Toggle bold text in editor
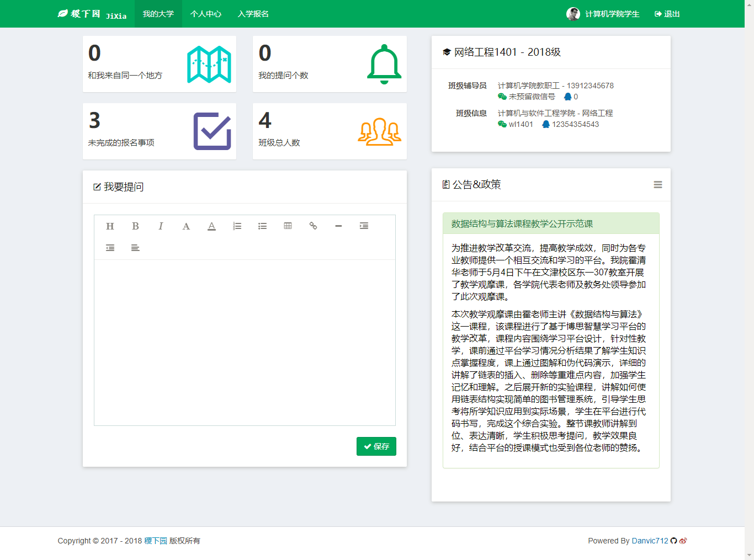754x560 pixels. click(135, 226)
